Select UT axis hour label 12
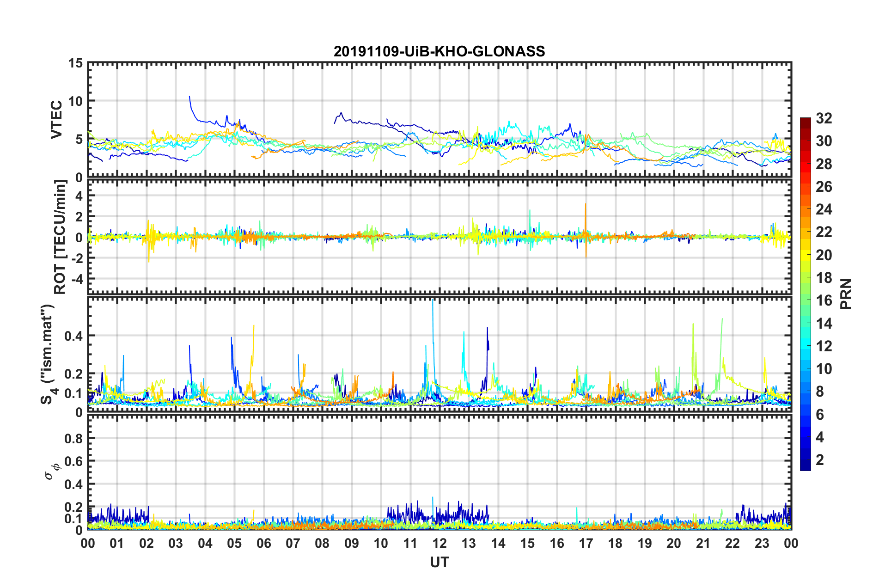 pyautogui.click(x=439, y=543)
